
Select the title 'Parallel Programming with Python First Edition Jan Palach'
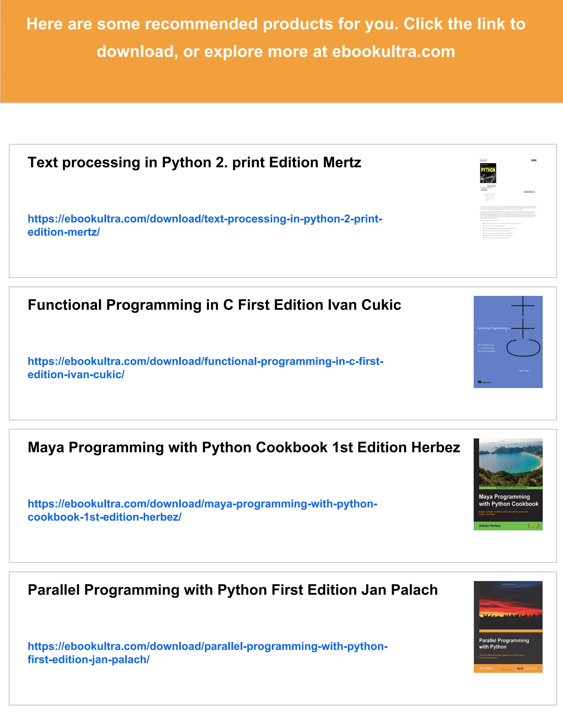[x=233, y=590]
